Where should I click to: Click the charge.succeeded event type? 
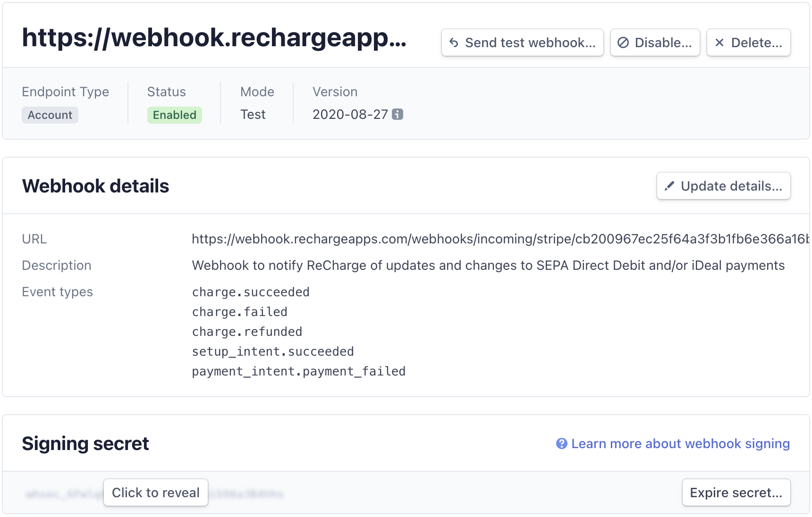pos(251,292)
